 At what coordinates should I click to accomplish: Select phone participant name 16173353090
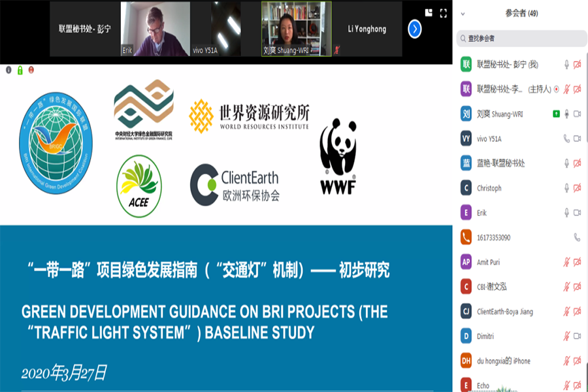[x=493, y=237]
